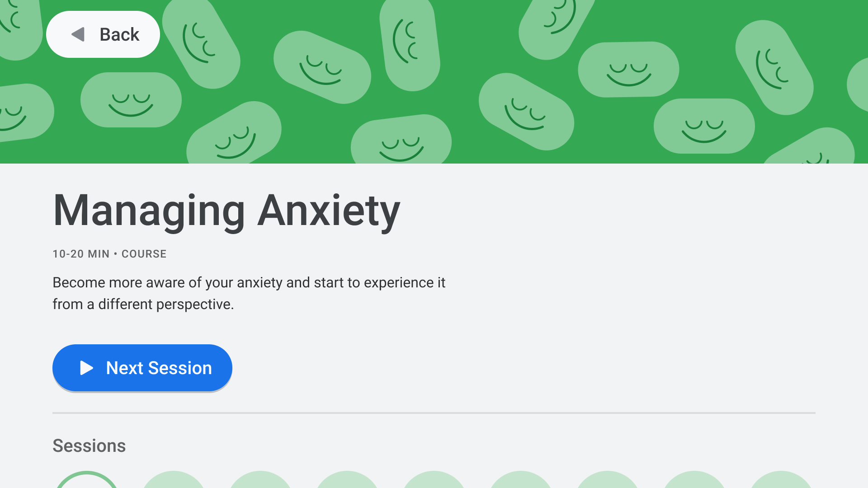The image size is (868, 488).
Task: Click the Back button
Action: (x=103, y=34)
